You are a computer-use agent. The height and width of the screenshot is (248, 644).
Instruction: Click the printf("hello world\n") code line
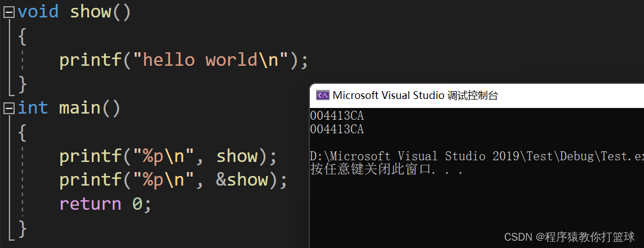184,60
